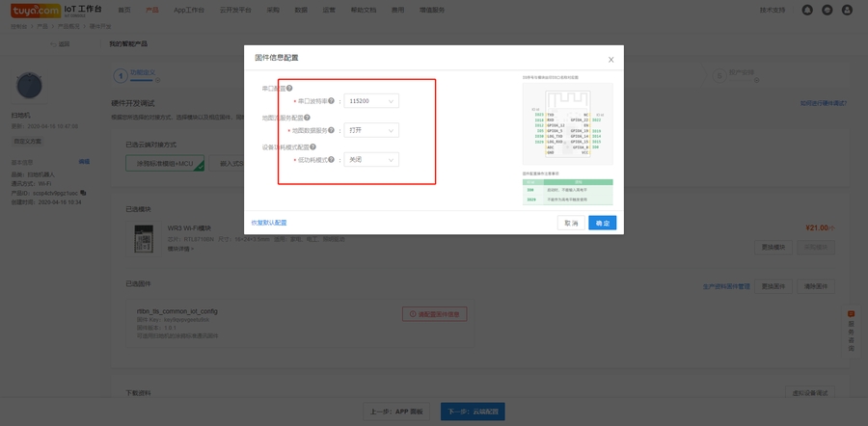Click 更换模块 button
This screenshot has height=426, width=868.
(773, 248)
